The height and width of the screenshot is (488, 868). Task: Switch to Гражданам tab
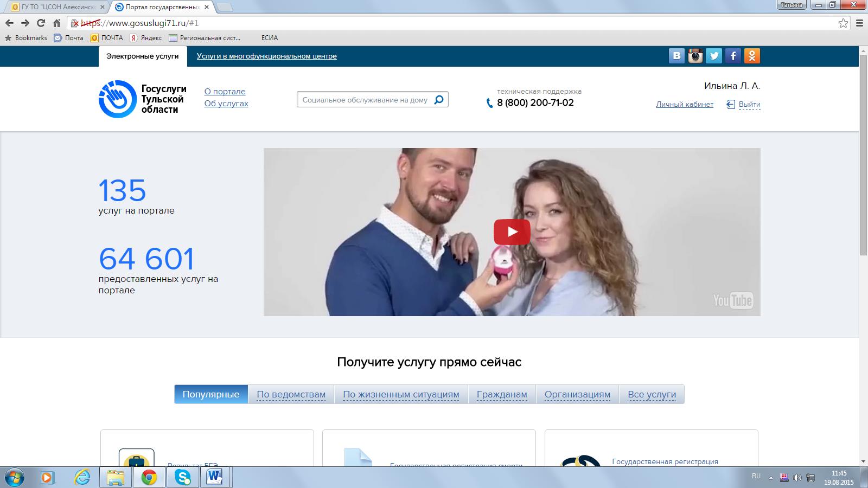[502, 394]
